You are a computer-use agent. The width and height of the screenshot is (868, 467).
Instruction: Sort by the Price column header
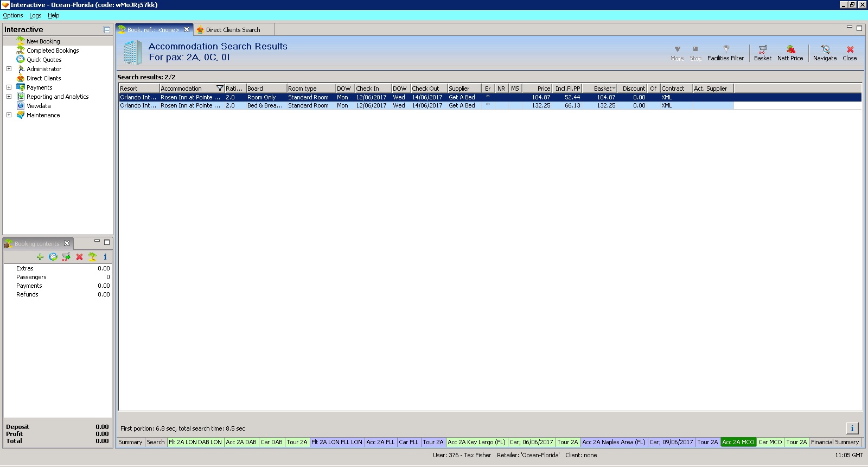pos(537,89)
